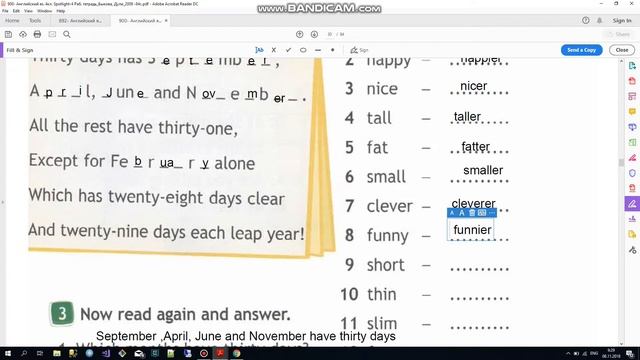640x360 pixels.
Task: Open the Redact tool in right pane
Action: click(x=632, y=157)
